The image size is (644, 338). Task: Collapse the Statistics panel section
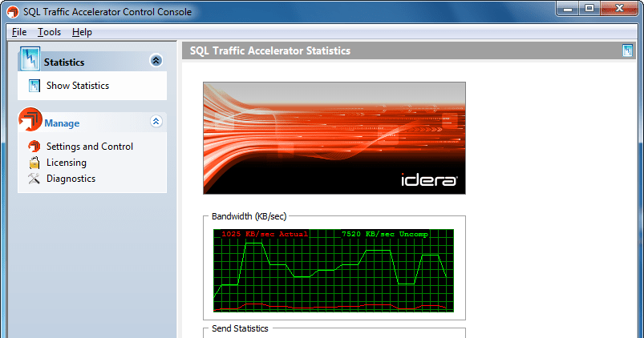pyautogui.click(x=156, y=61)
